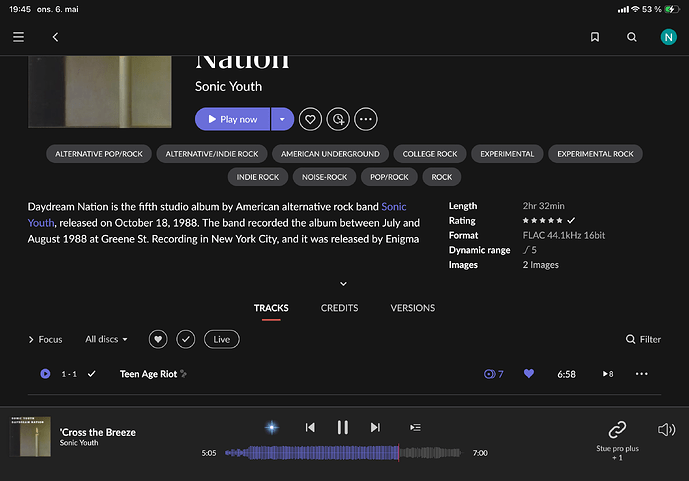Switch to the Versions tab
This screenshot has height=481, width=689.
[413, 308]
